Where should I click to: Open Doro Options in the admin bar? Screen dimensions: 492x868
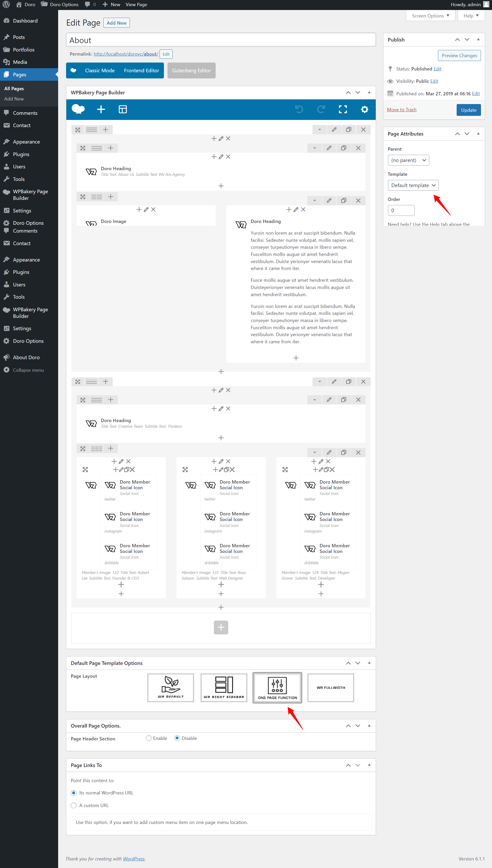click(60, 5)
